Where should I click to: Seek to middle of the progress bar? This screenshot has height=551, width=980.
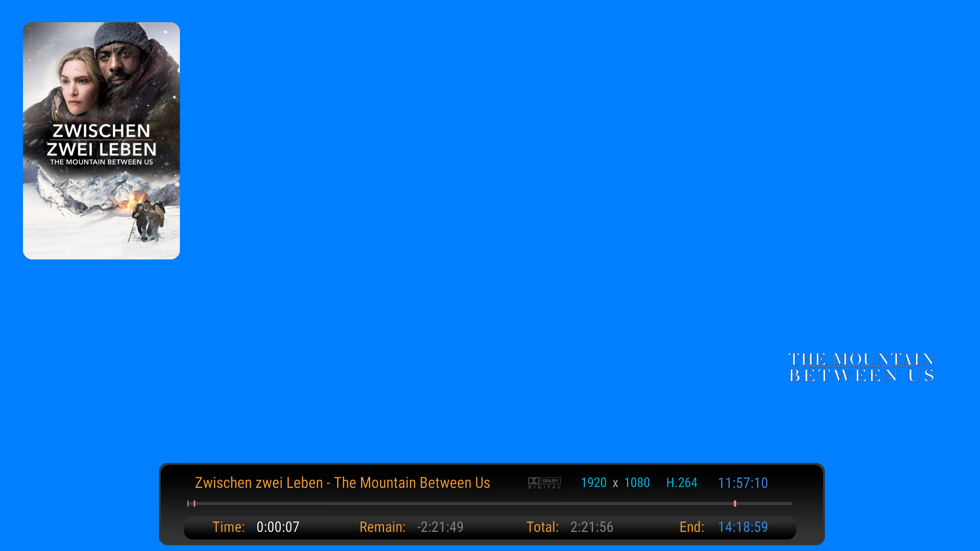(490, 504)
